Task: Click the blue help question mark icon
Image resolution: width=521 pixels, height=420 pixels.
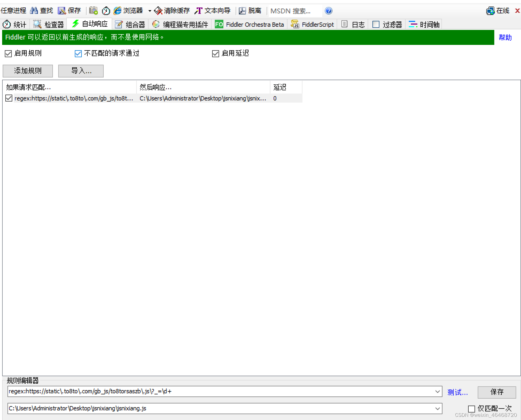Action: 329,11
